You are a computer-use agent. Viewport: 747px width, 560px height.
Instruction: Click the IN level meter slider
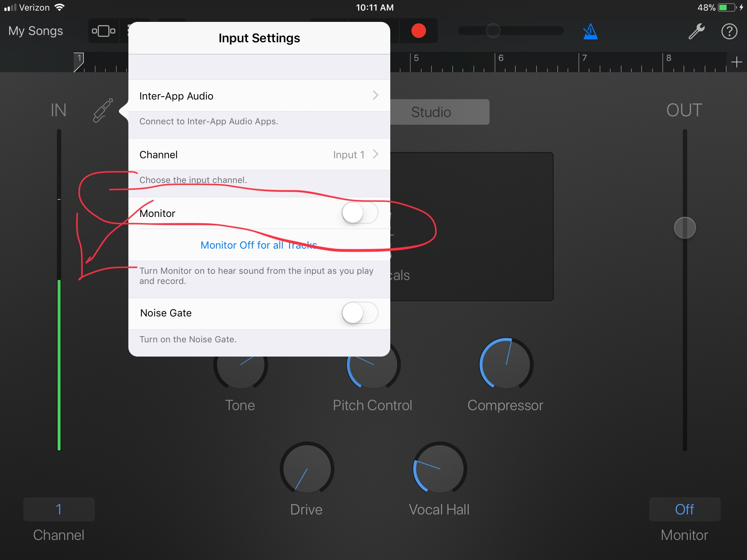(x=59, y=290)
